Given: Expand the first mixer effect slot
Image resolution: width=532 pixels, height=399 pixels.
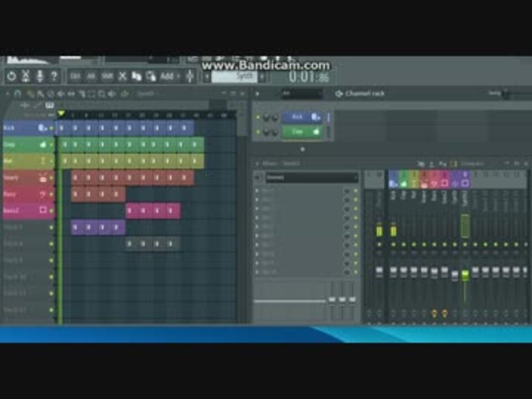Looking at the screenshot, I should click(x=257, y=191).
